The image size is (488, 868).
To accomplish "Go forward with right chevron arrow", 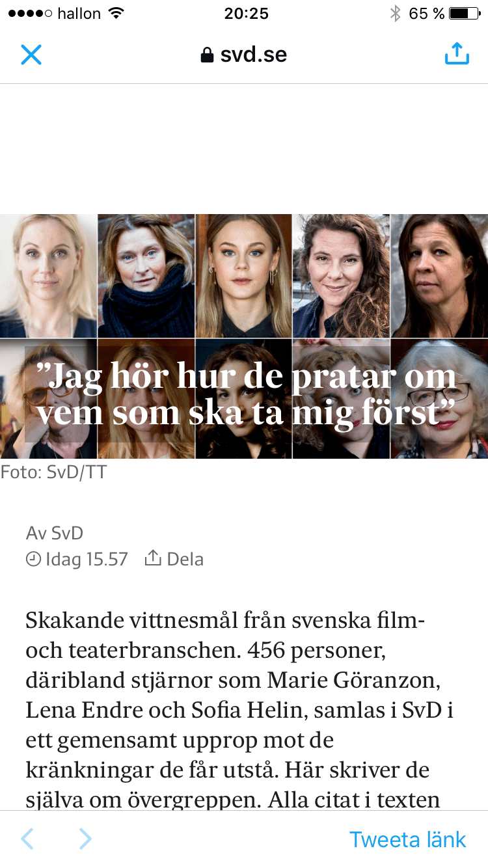I will pyautogui.click(x=85, y=839).
